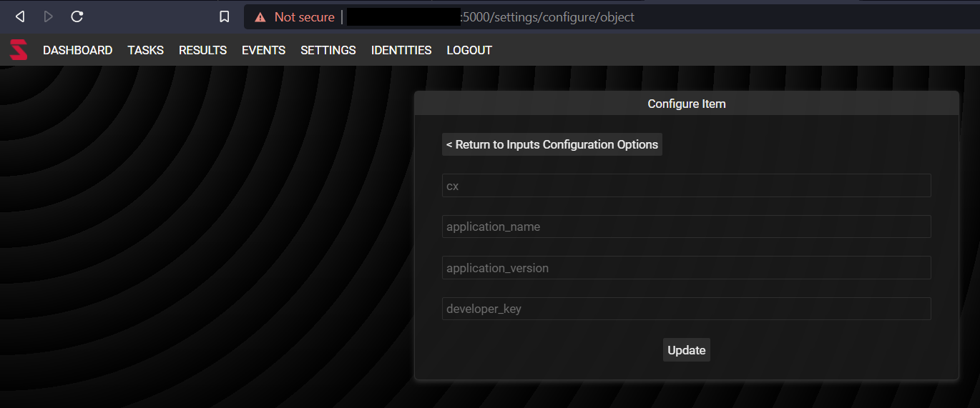
Task: Click the red Scrummage logo icon
Action: tap(19, 50)
